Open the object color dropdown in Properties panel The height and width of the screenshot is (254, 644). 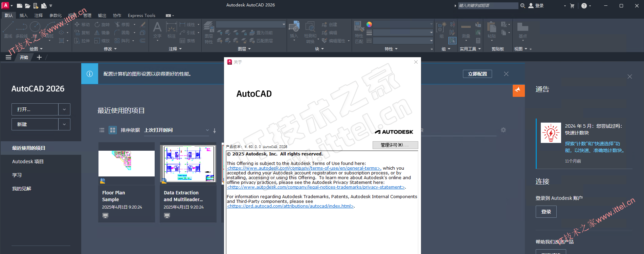click(x=403, y=24)
